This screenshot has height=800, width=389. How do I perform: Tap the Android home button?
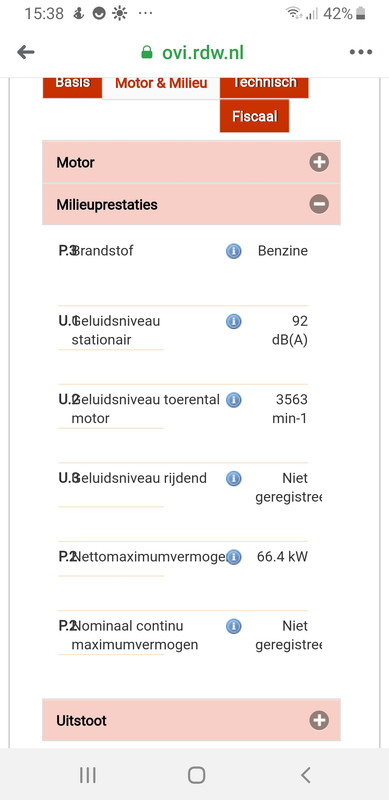click(x=197, y=775)
